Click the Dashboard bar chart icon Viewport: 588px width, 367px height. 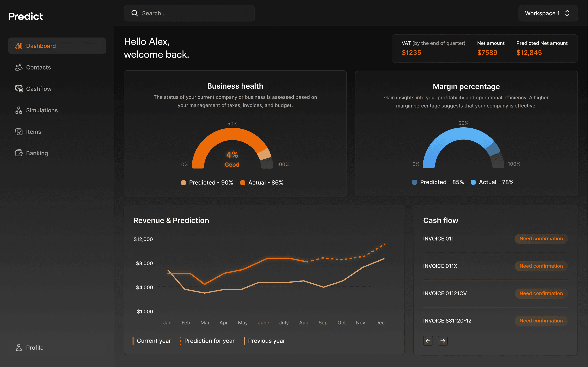(19, 46)
